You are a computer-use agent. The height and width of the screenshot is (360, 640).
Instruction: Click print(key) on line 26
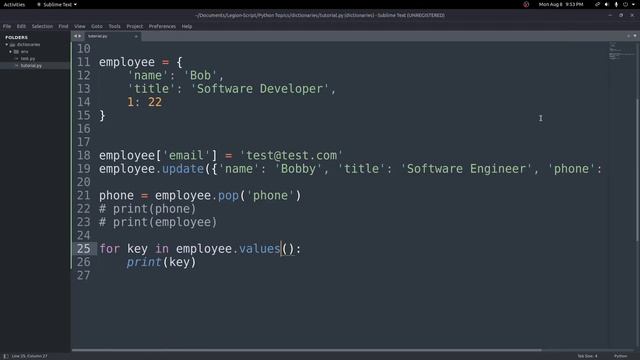pos(161,262)
